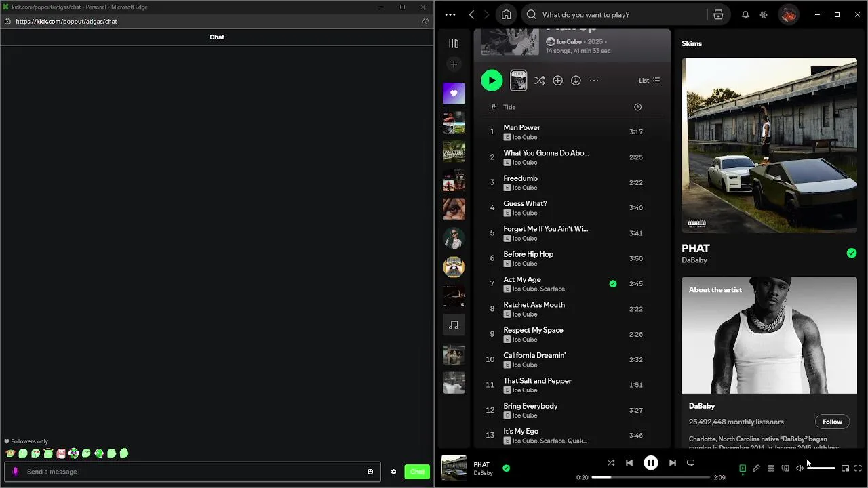The image size is (868, 488).
Task: Click the Ice Cube artist link in album header
Action: pos(569,42)
